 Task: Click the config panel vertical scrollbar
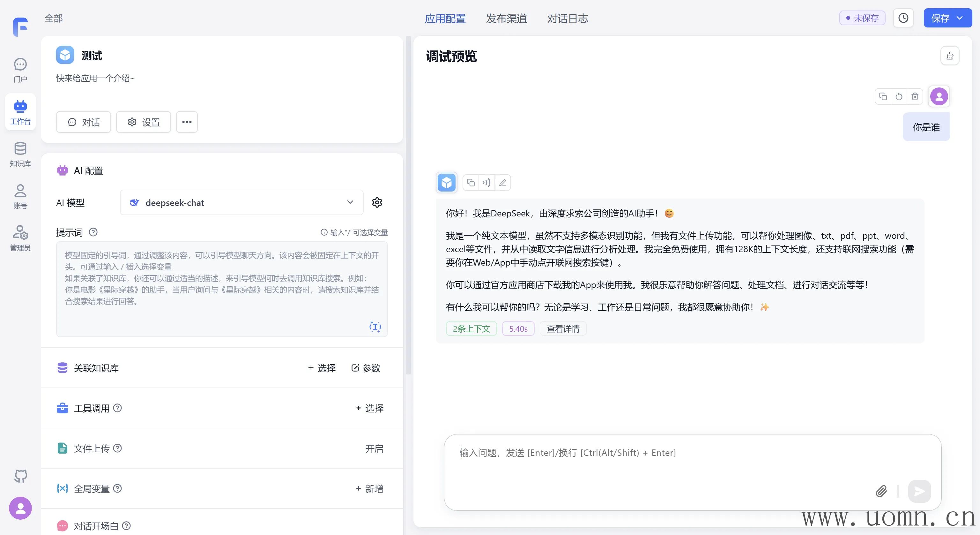coord(408,206)
